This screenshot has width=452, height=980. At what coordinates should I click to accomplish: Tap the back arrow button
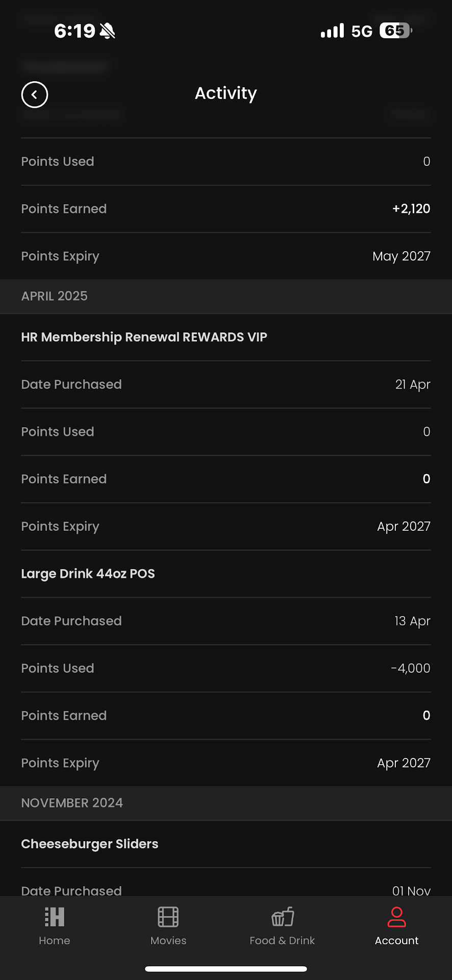click(35, 95)
